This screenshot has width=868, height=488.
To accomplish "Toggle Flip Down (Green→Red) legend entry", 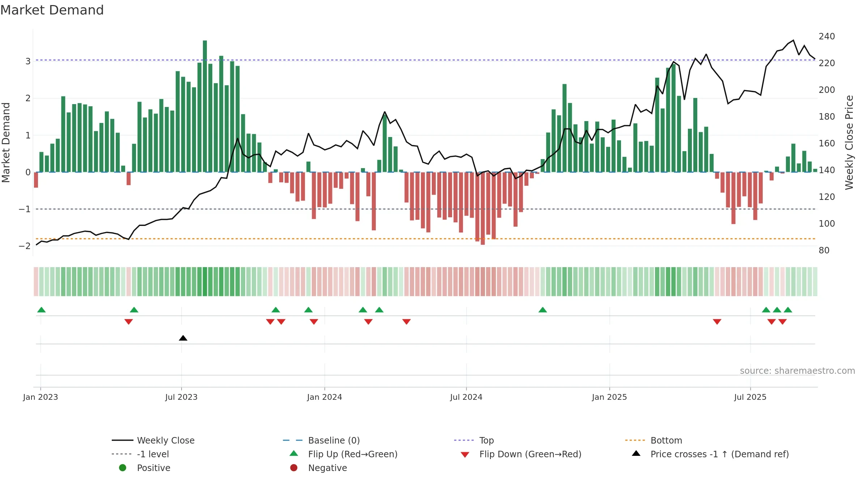I will click(x=521, y=454).
